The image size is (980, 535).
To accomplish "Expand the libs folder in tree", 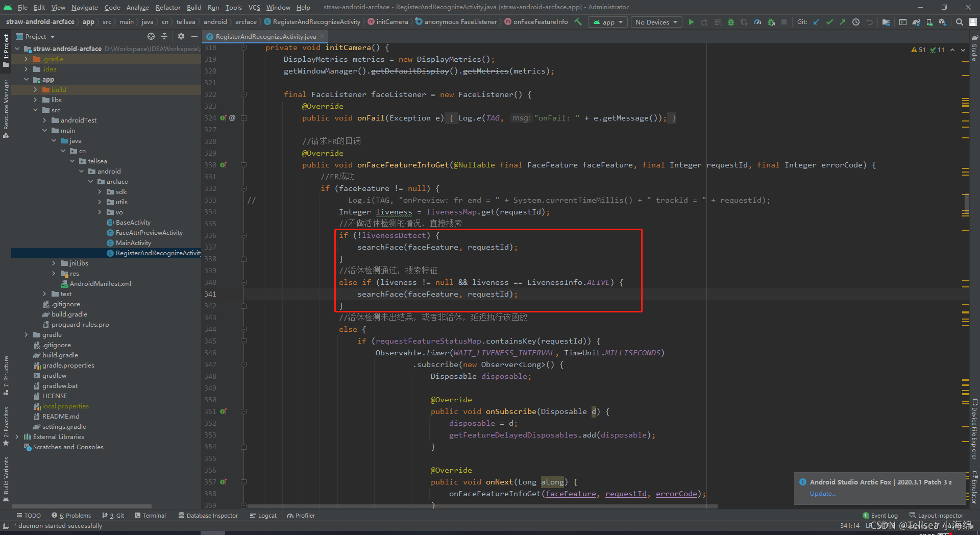I will pos(36,100).
